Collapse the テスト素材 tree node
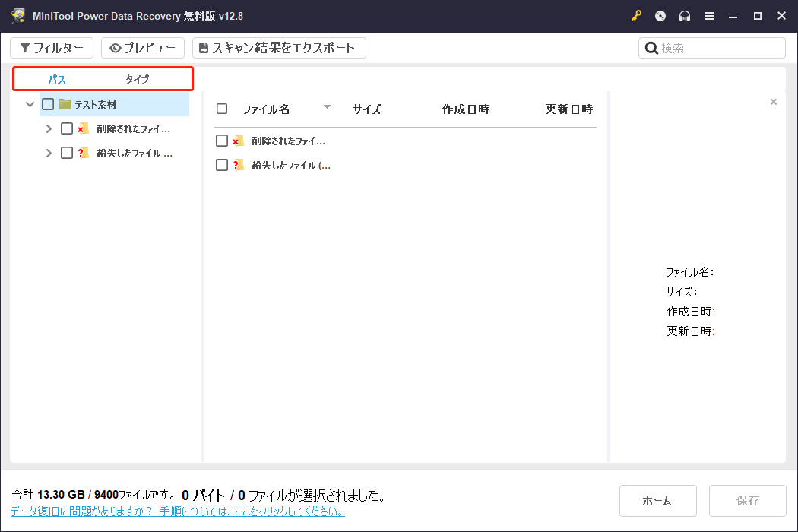This screenshot has height=532, width=798. pos(30,103)
